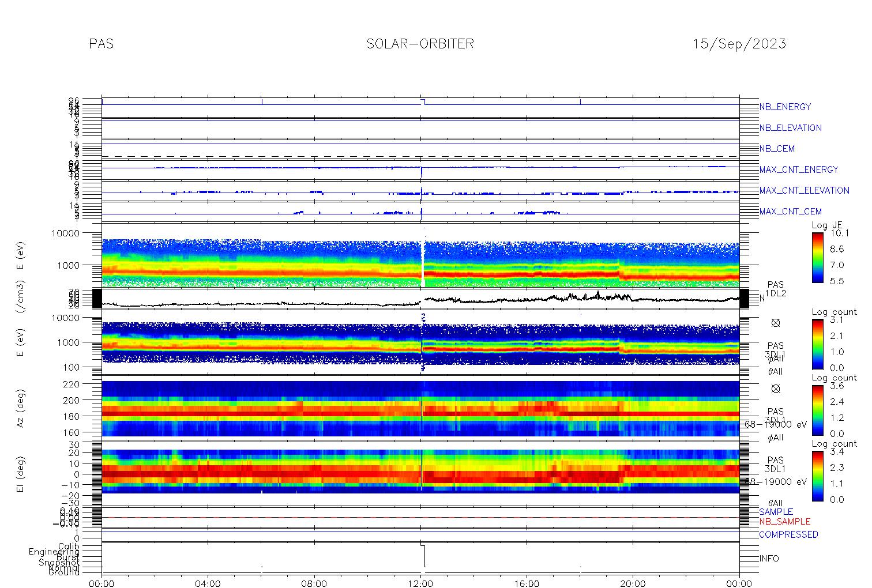The height and width of the screenshot is (588, 872).
Task: Click the crossed-circle symbol beside the azimuth panel
Action: point(776,389)
